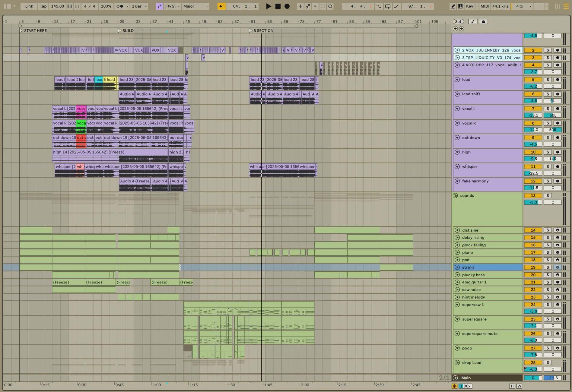Show the yellow list view icon
The width and height of the screenshot is (572, 392).
click(x=566, y=6)
